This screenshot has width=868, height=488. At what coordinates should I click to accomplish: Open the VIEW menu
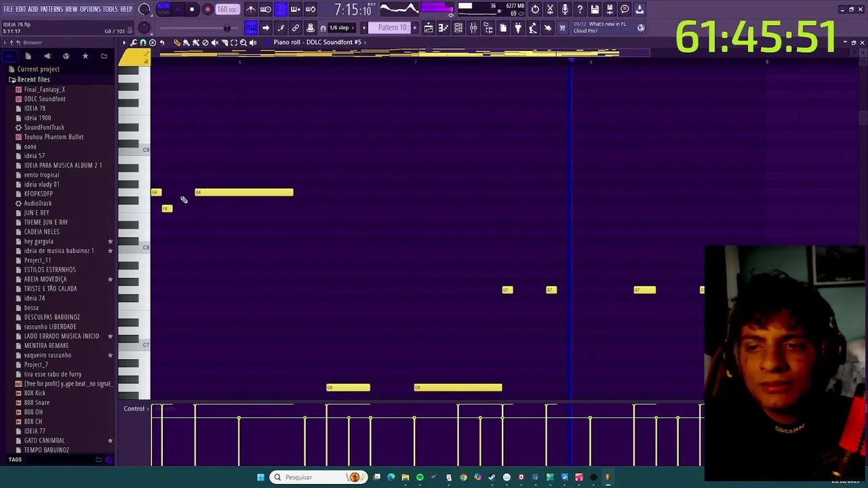[71, 9]
